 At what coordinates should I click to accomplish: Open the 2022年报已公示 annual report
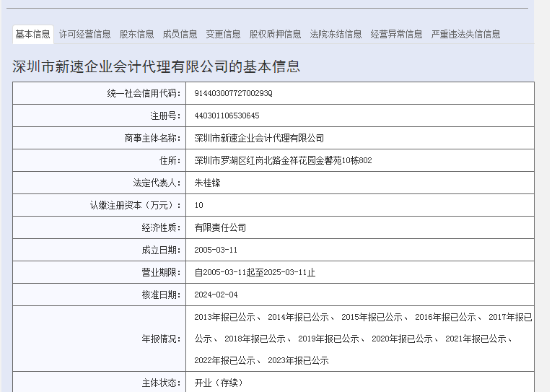[x=224, y=360]
